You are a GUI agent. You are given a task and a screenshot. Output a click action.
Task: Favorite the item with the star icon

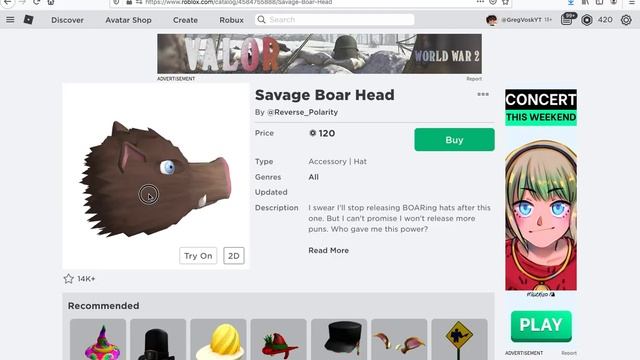(x=69, y=279)
